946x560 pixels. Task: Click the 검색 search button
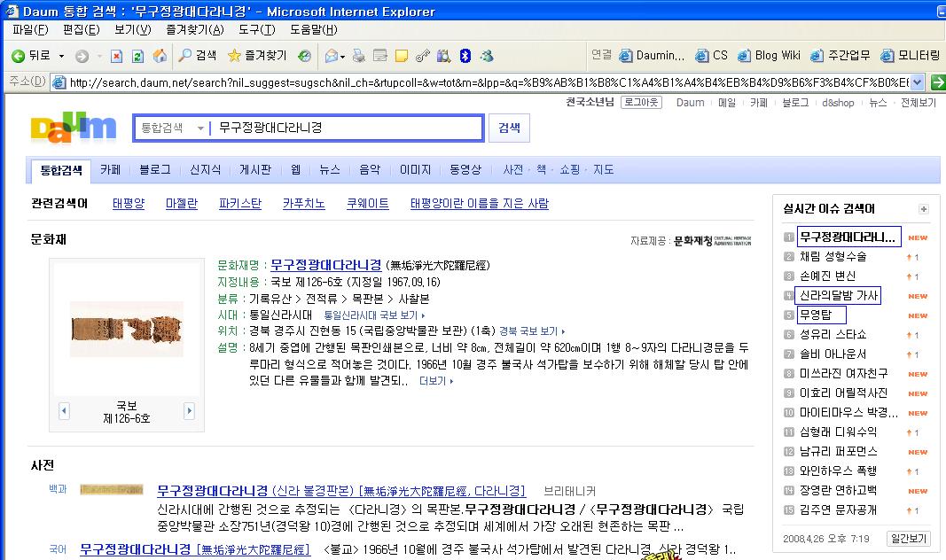[x=509, y=128]
